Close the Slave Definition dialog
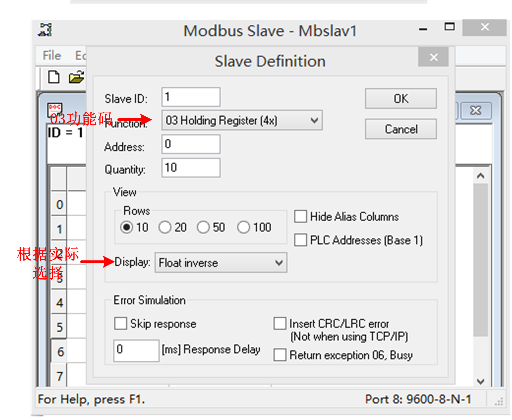The height and width of the screenshot is (420, 512). [x=433, y=57]
